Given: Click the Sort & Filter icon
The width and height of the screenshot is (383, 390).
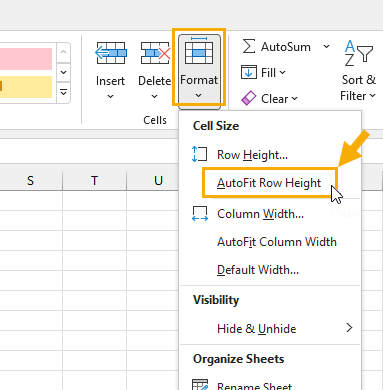Looking at the screenshot, I should pos(358,53).
